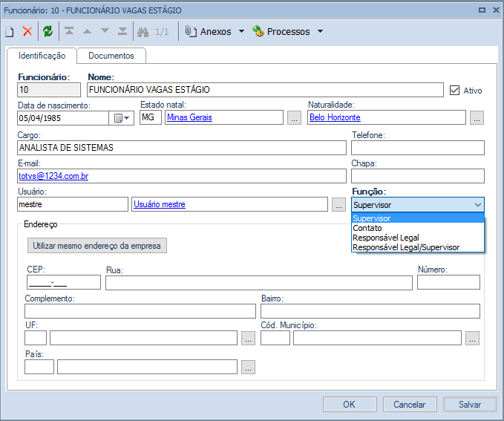
Task: Click the País code field
Action: coord(39,367)
